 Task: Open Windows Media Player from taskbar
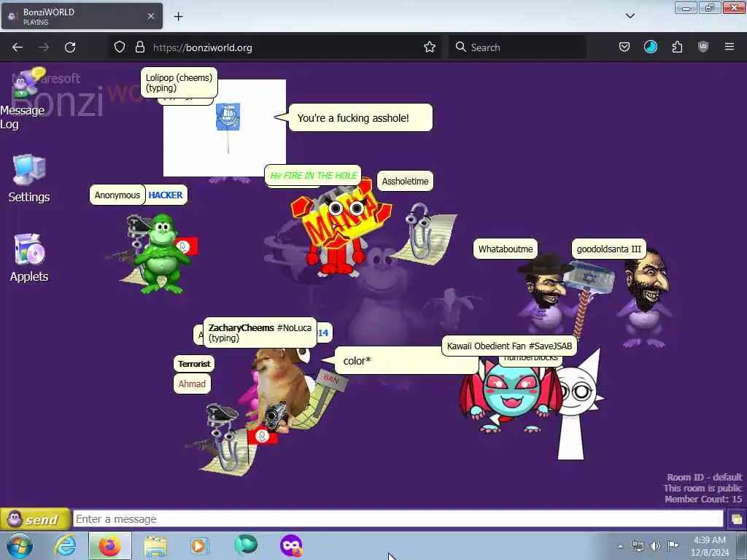199,545
